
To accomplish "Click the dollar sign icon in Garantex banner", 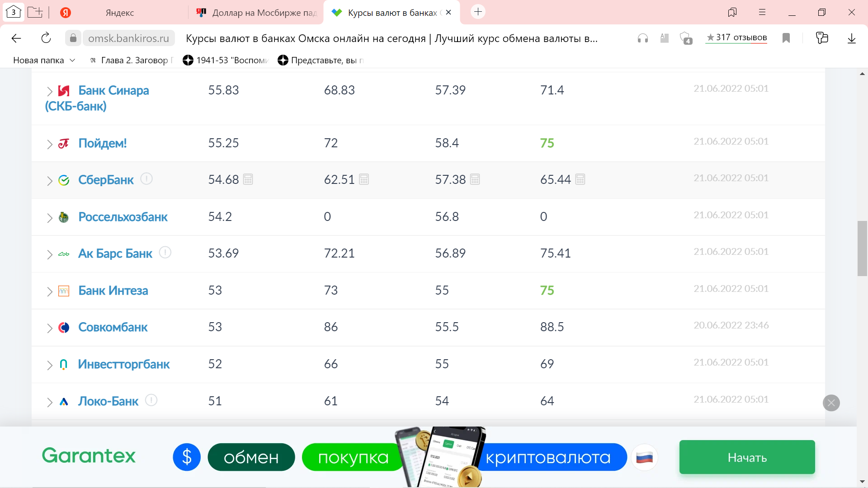I will [x=187, y=457].
